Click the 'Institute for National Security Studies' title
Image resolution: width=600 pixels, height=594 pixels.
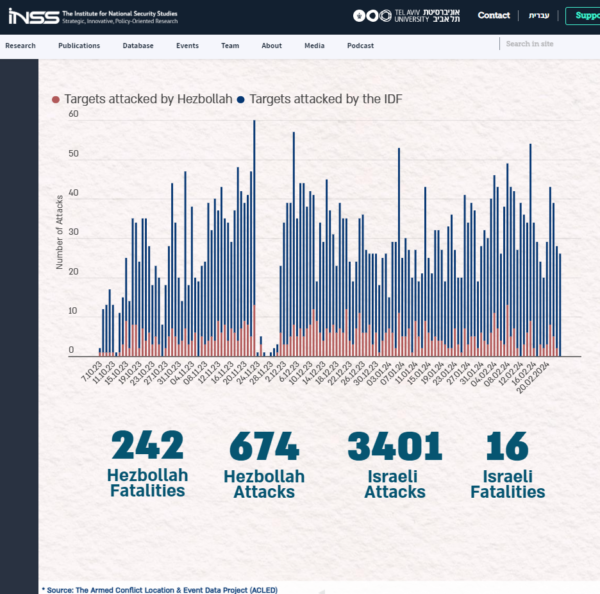pyautogui.click(x=120, y=13)
